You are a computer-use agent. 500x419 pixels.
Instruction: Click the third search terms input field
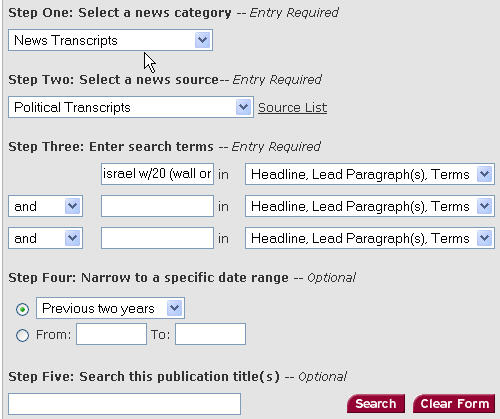(157, 238)
